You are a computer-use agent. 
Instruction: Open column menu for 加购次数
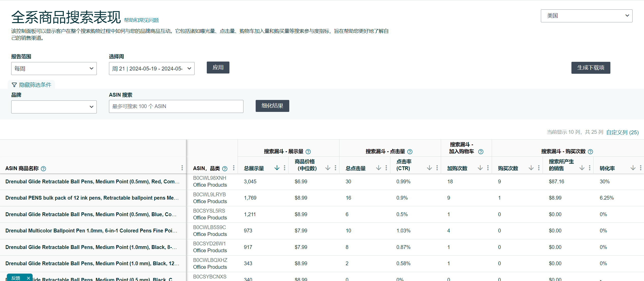pyautogui.click(x=488, y=168)
